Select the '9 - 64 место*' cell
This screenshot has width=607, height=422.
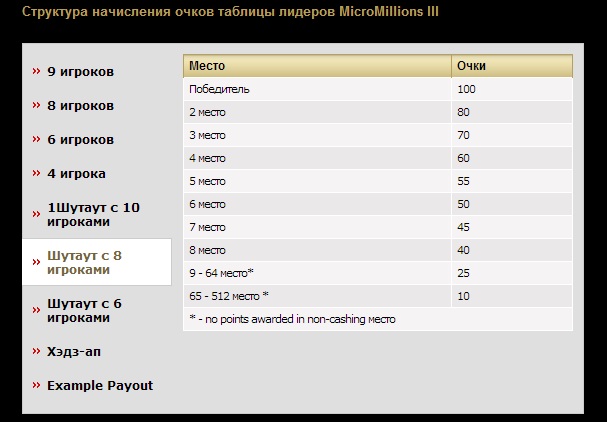[x=317, y=273]
